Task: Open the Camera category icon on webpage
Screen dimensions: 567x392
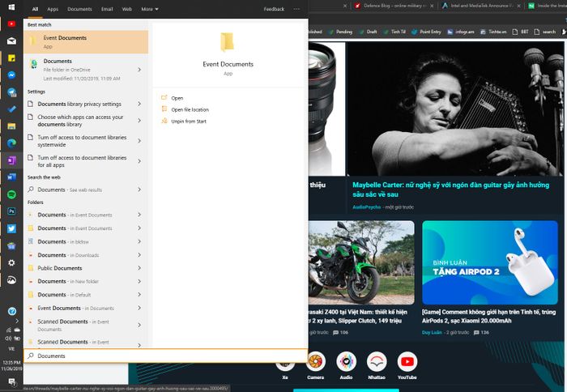Action: tap(315, 361)
